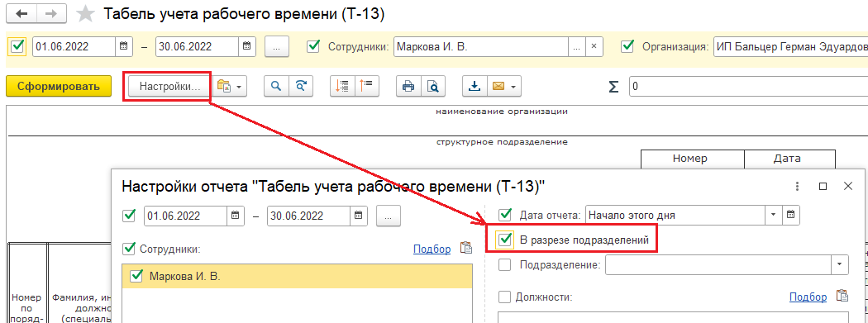The image size is (868, 323).
Task: Click the start date field in settings dialog
Action: click(185, 216)
